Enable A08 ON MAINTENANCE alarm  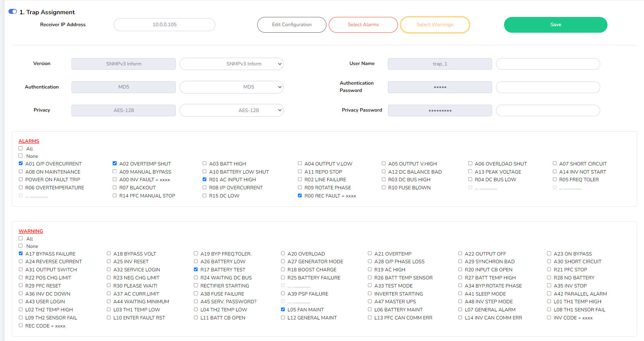click(x=21, y=171)
